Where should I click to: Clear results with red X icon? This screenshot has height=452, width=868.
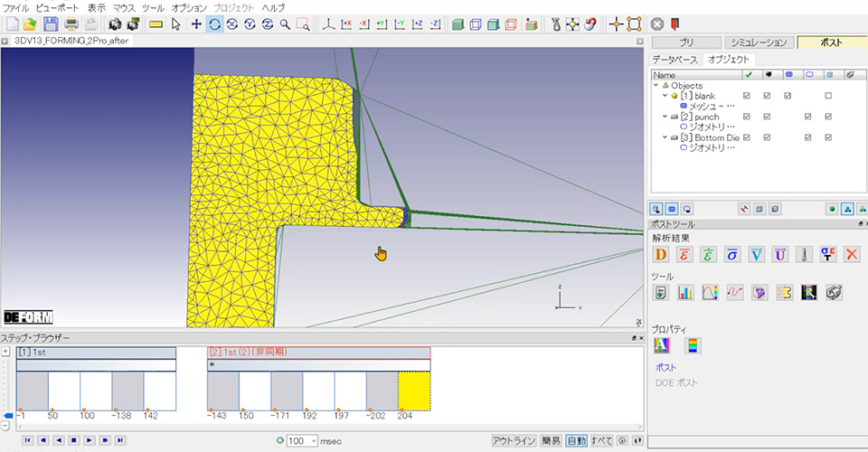852,255
